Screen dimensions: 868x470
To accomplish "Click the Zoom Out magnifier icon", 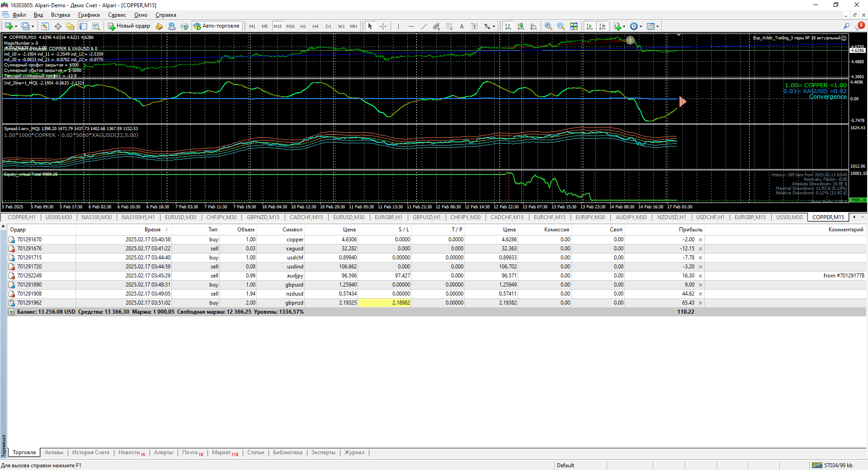I will (561, 26).
